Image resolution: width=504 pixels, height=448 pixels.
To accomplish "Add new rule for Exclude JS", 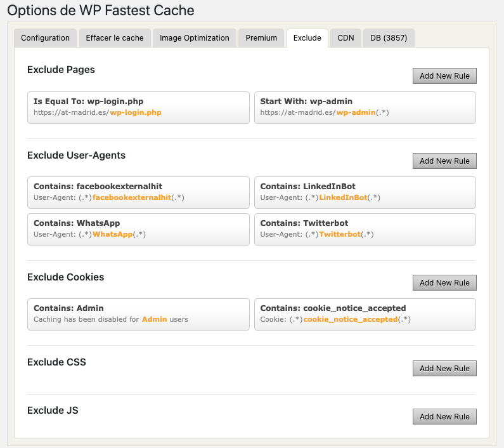I will [x=444, y=417].
